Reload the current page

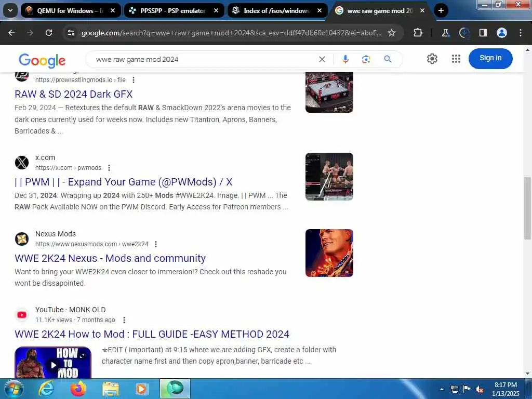point(49,33)
